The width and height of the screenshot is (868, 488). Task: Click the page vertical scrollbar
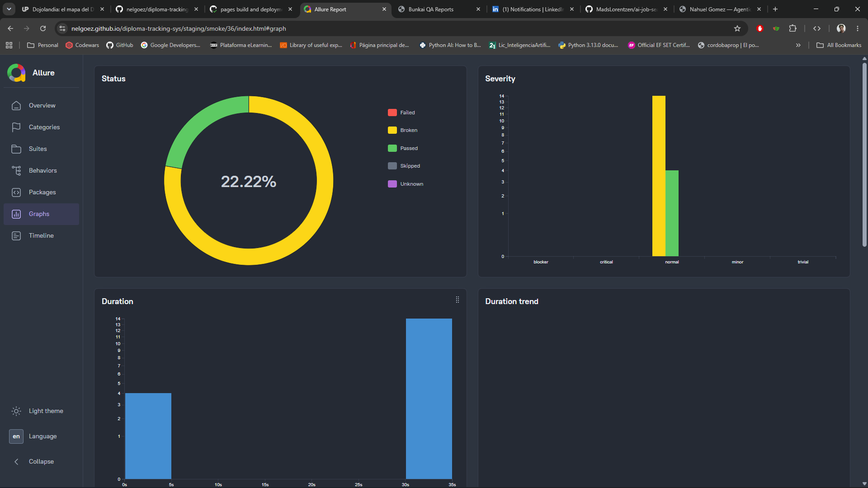(864, 154)
